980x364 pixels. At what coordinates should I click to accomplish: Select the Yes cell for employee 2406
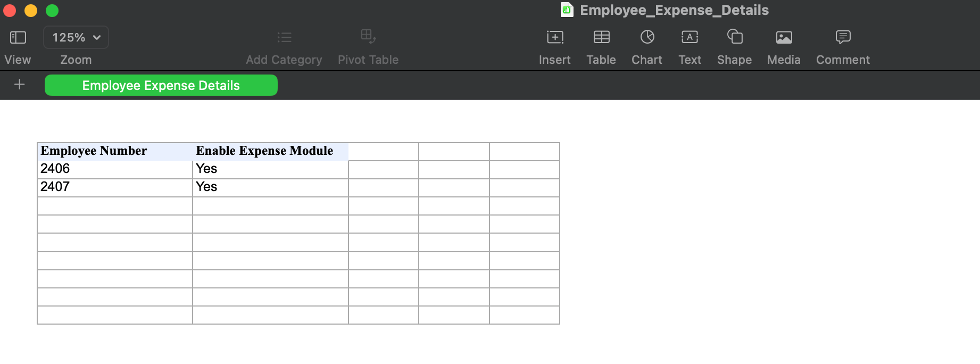(270, 169)
